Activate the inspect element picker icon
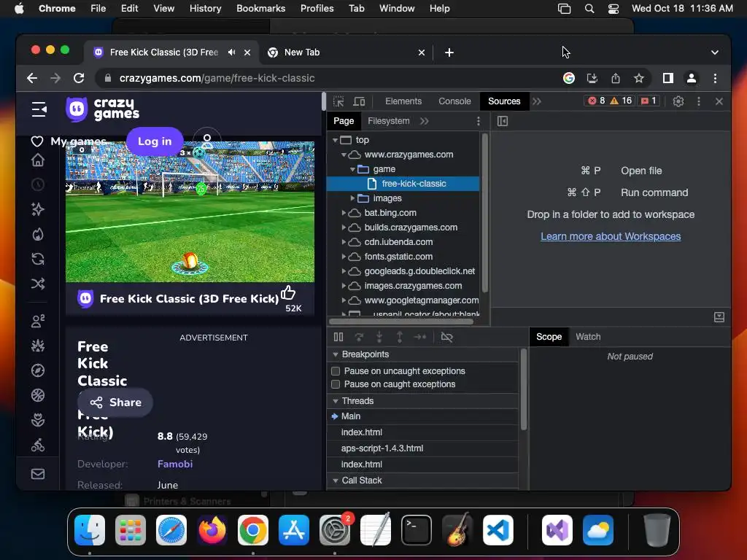The height and width of the screenshot is (560, 747). click(338, 101)
